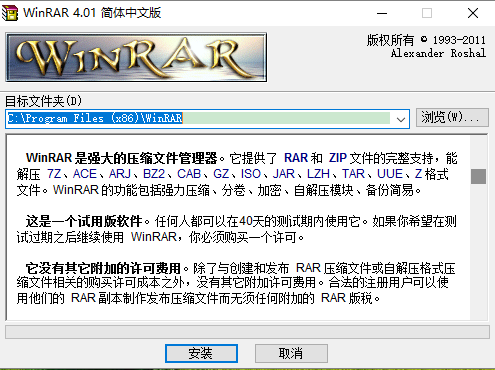Click the blue ISO format text
The image size is (495, 370).
[251, 174]
